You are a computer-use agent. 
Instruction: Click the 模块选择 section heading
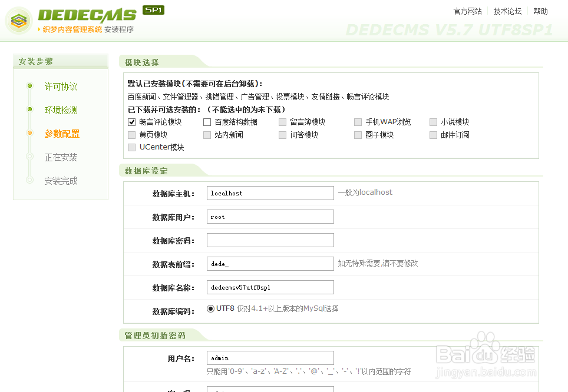coord(141,62)
